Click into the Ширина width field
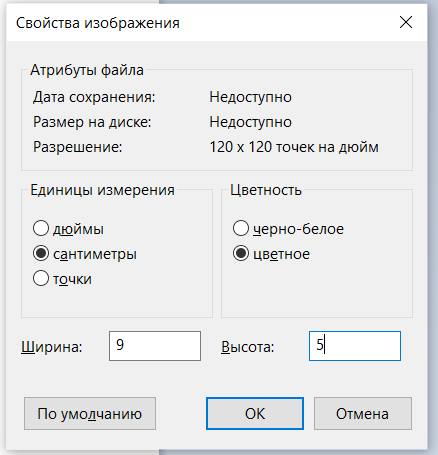Viewport: 438px width, 455px height. coord(155,346)
